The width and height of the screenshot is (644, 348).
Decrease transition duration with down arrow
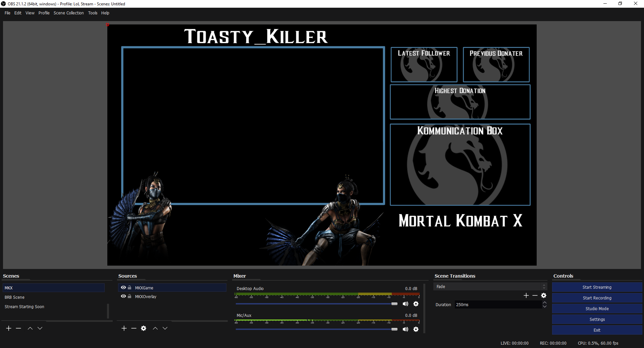[545, 306]
